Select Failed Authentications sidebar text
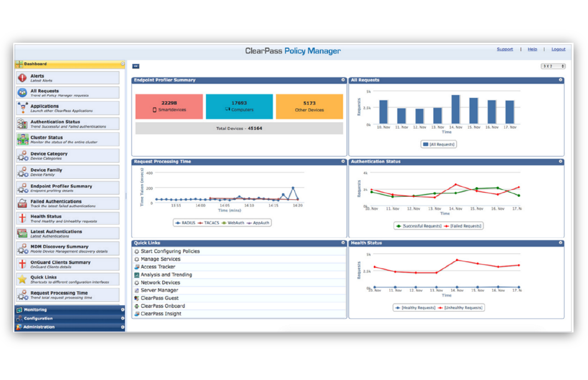The image size is (588, 380). click(56, 201)
